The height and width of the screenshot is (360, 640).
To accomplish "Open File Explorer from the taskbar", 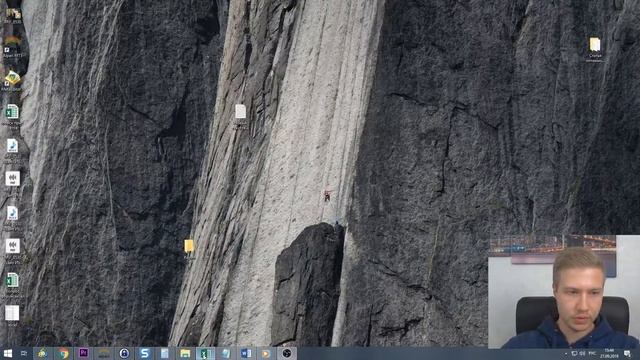I will pos(185,353).
